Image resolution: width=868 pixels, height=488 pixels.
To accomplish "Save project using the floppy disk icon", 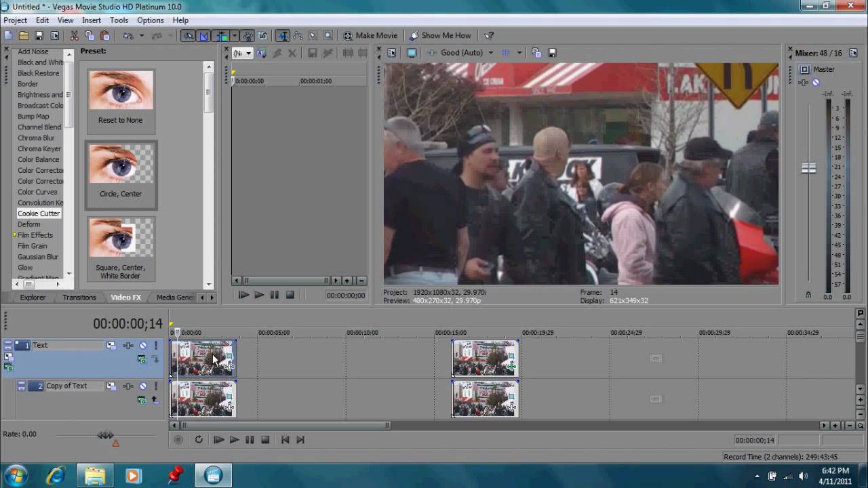I will (x=39, y=35).
